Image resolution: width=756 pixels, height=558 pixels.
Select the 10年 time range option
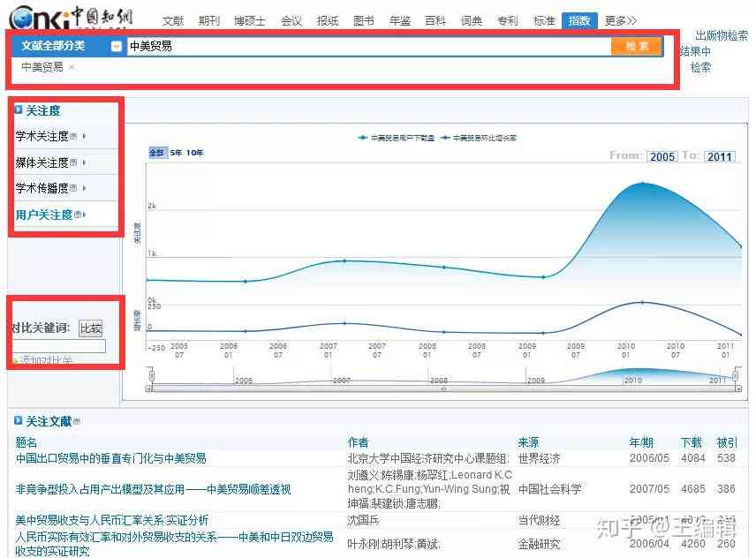tap(195, 153)
